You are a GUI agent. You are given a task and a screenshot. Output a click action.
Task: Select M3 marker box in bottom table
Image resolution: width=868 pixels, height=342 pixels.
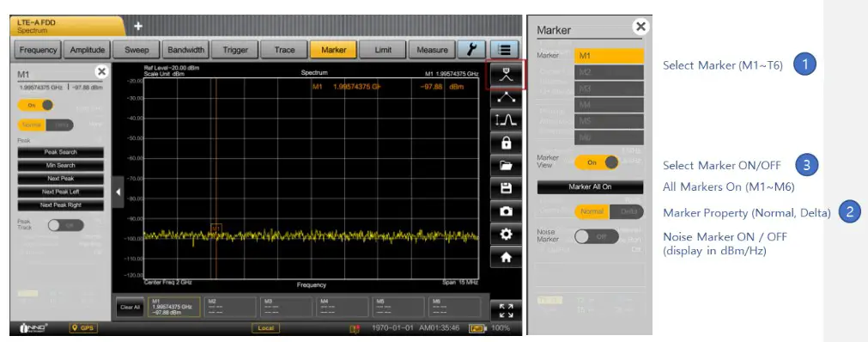[x=286, y=307]
